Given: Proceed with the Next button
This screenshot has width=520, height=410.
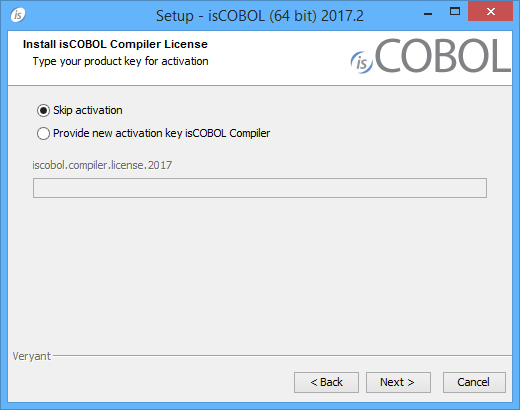Looking at the screenshot, I should (398, 382).
